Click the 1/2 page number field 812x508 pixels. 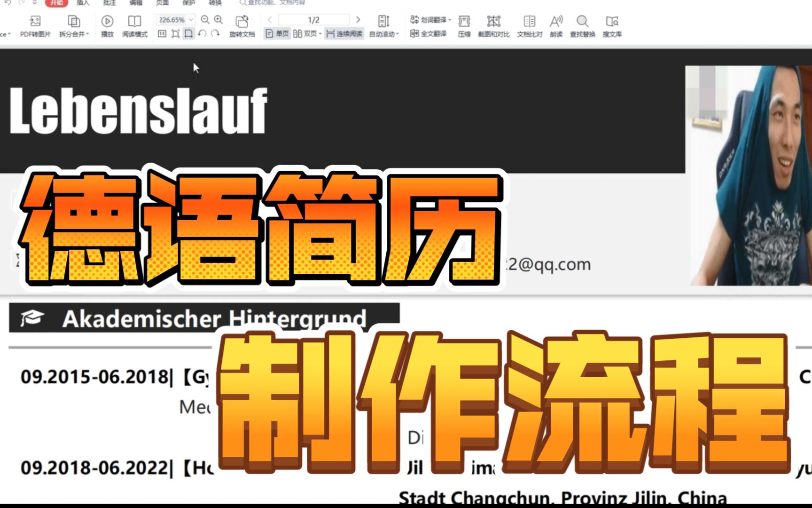313,20
